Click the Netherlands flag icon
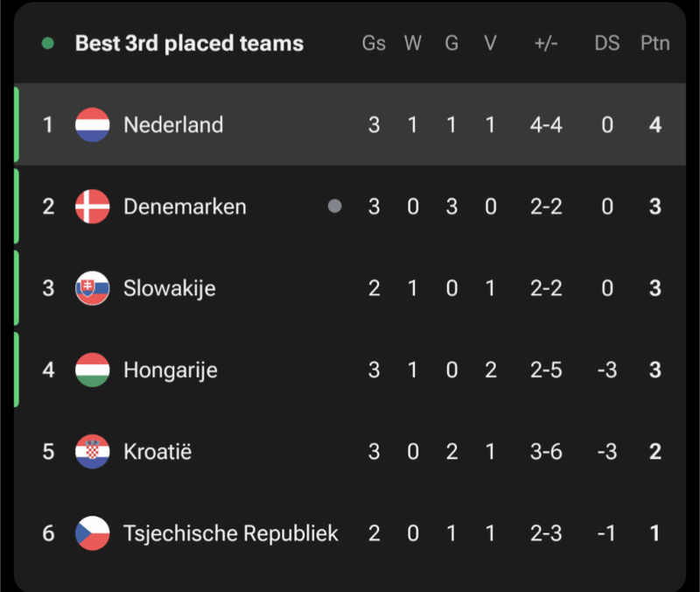Image resolution: width=700 pixels, height=592 pixels. (x=93, y=124)
